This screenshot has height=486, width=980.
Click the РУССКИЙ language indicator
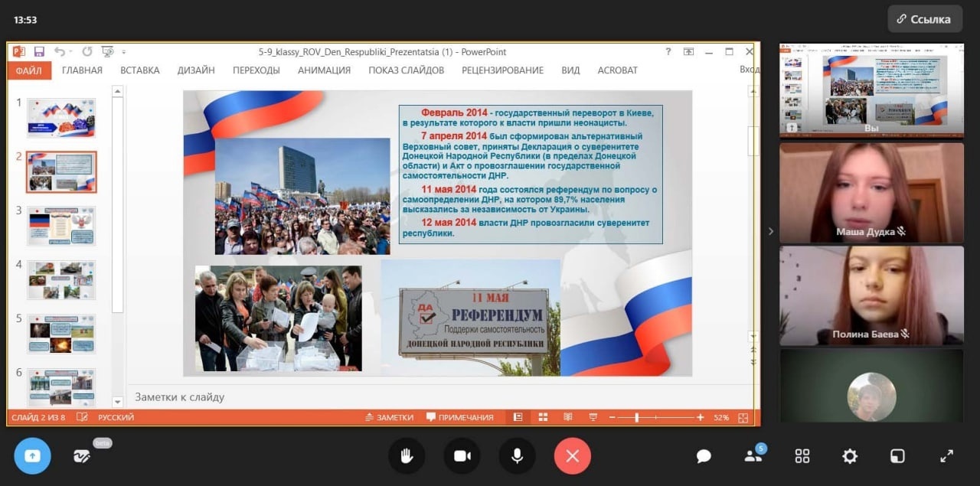[x=116, y=417]
